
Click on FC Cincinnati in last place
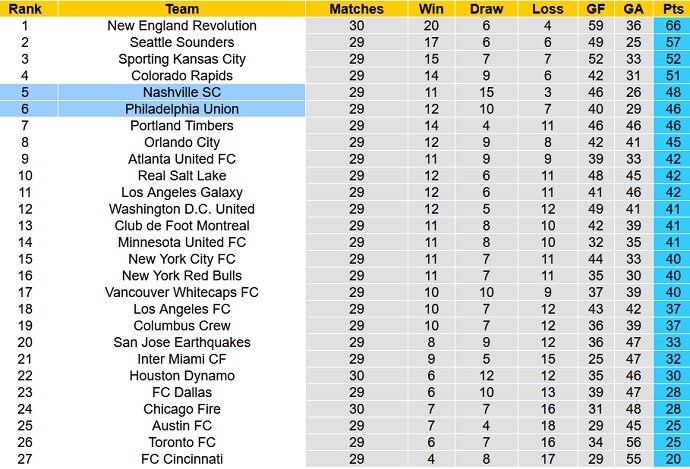pos(182,459)
